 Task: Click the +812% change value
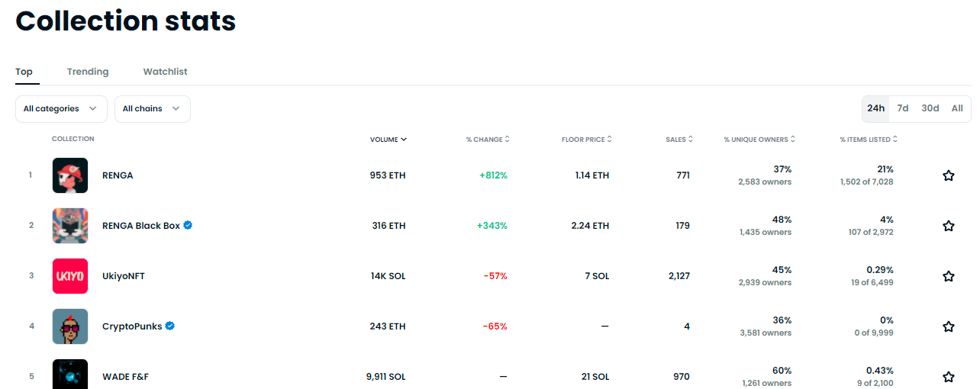(x=493, y=175)
